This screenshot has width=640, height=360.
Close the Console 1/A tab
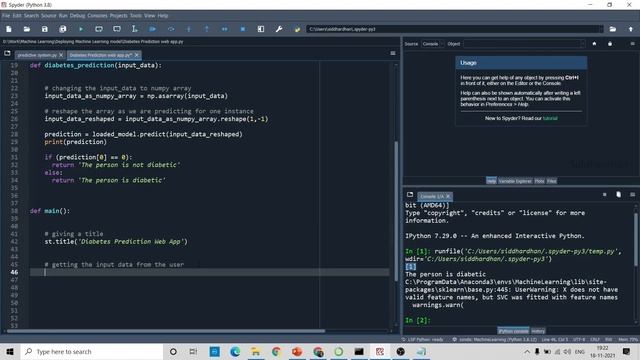tap(448, 196)
